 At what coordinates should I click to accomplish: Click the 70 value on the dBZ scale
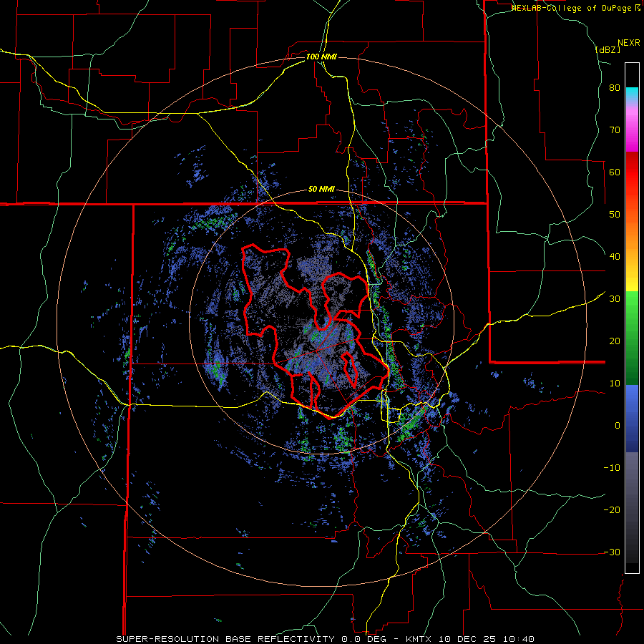pos(615,130)
